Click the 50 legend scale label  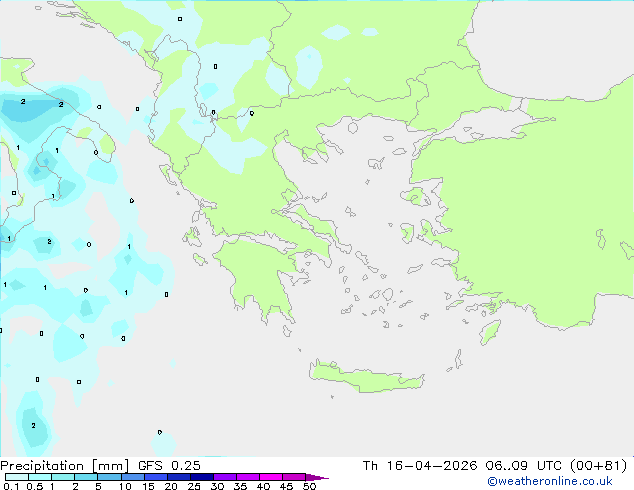[x=309, y=486]
